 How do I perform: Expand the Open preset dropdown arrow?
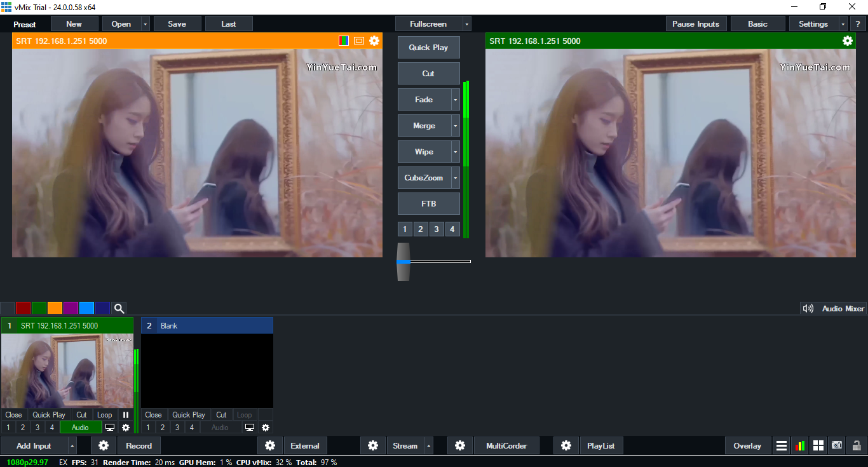pyautogui.click(x=146, y=24)
